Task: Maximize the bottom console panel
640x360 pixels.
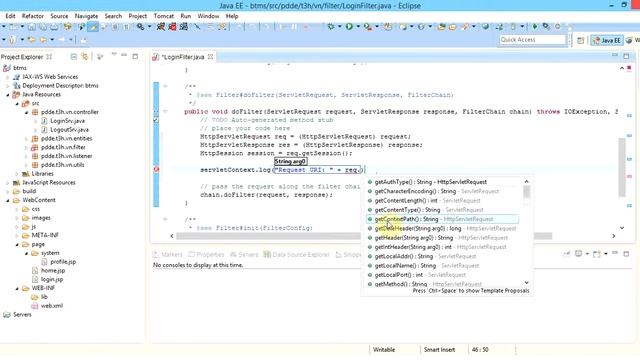Action: click(x=626, y=254)
